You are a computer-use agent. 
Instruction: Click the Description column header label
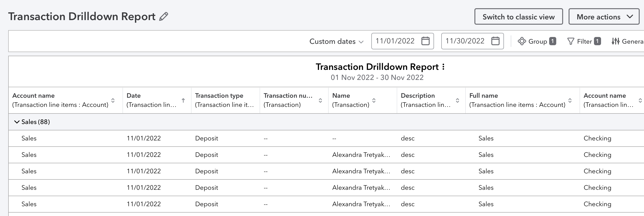[x=418, y=96]
